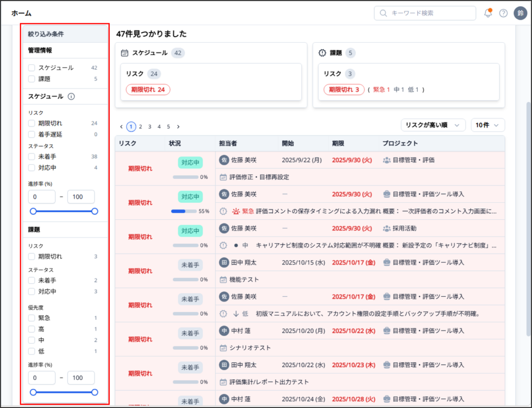The image size is (532, 408).
Task: Check the 高 priority filter
Action: pos(32,329)
